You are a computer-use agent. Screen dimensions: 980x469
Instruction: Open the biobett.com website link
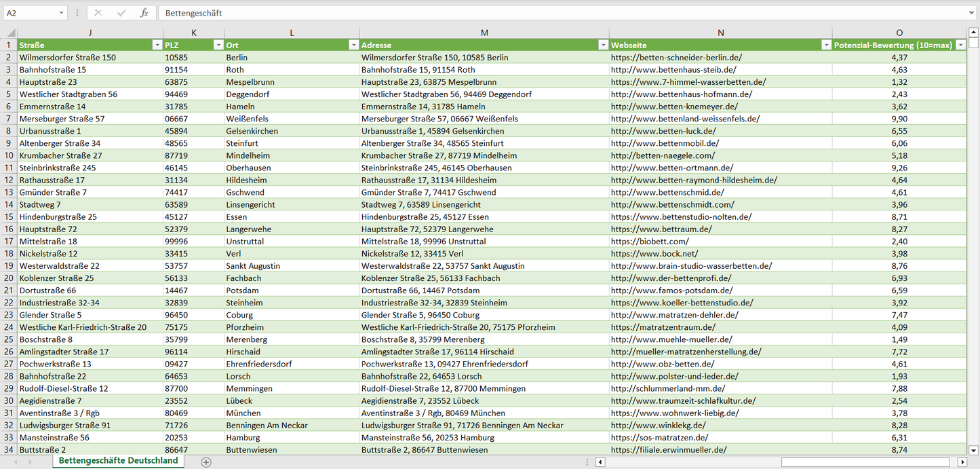pos(650,242)
